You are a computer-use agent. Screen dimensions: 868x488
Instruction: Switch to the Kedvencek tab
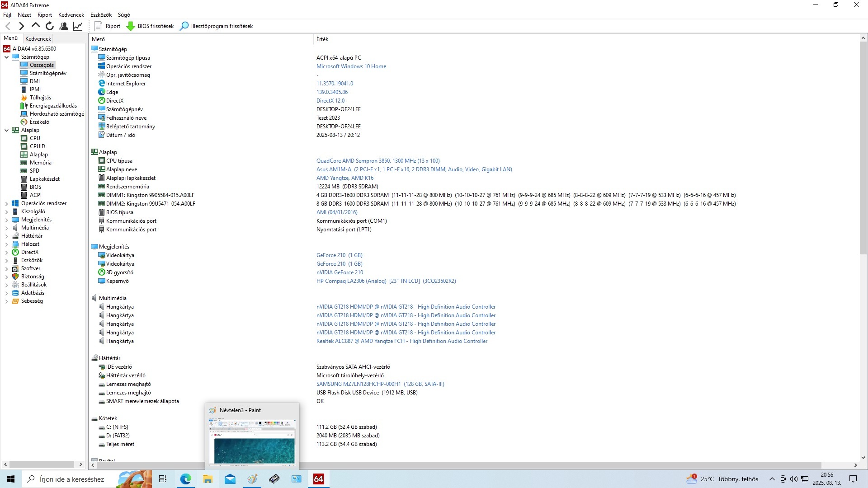(38, 38)
